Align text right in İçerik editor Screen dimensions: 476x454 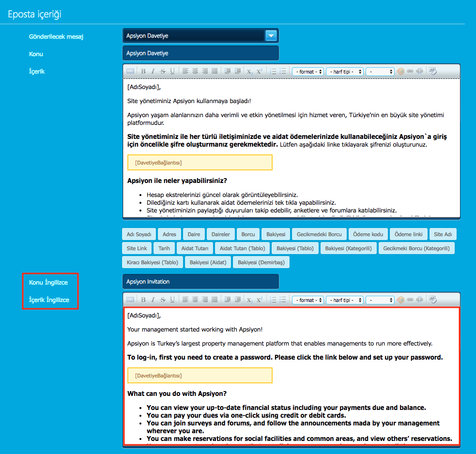tap(205, 71)
